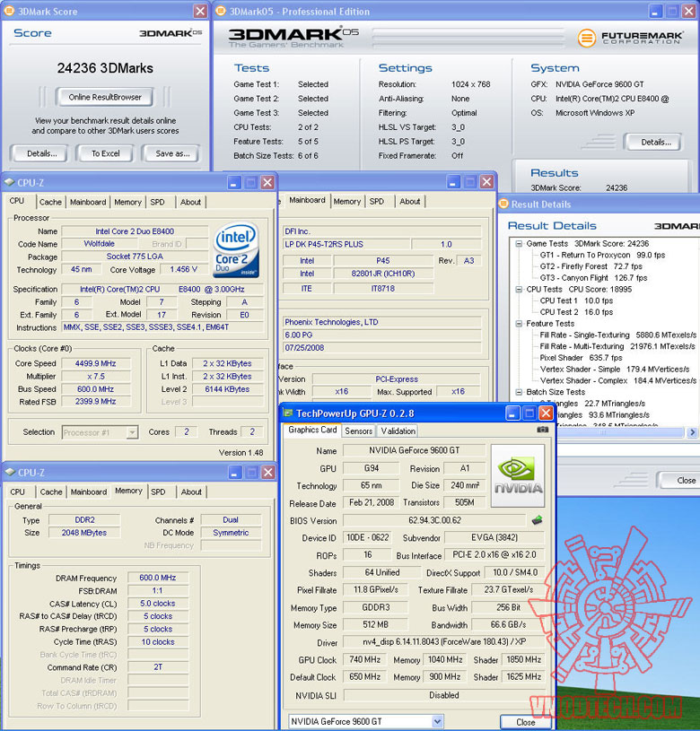Collapse the Feature Tests tree node
Viewport: 700px width, 731px height.
pyautogui.click(x=519, y=324)
